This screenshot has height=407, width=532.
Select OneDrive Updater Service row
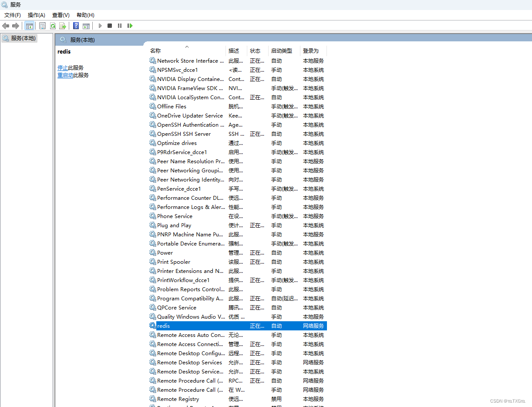238,115
